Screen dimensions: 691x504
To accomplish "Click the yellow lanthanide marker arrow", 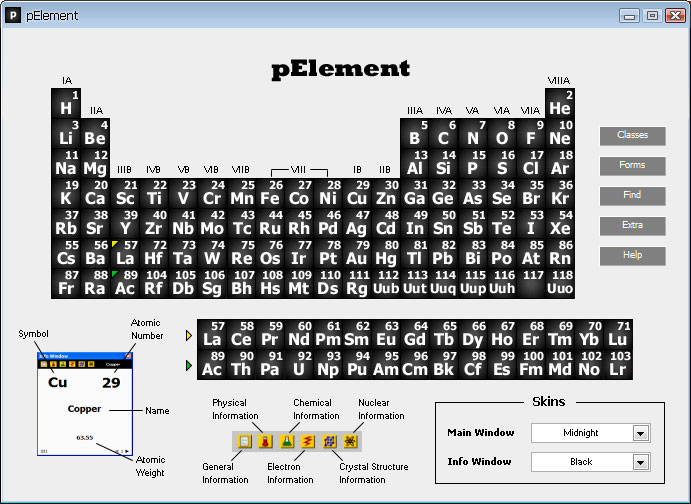I will (189, 336).
